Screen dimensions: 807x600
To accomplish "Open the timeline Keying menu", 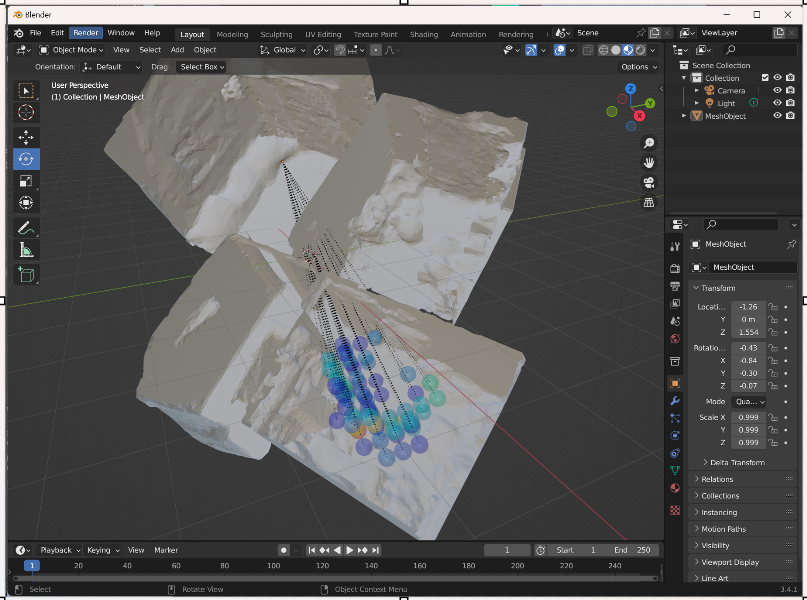I will [102, 550].
